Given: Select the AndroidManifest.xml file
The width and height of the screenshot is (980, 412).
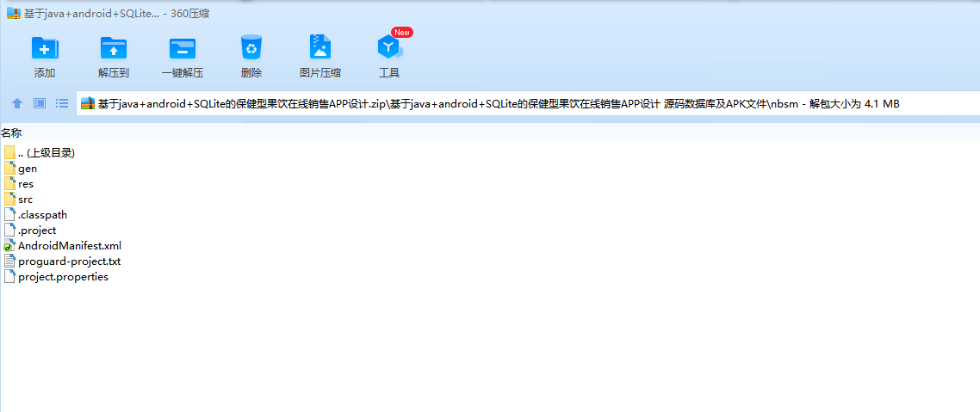Looking at the screenshot, I should (63, 246).
